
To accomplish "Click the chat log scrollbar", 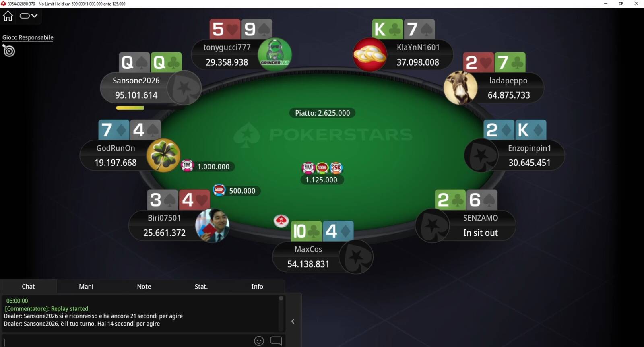I will point(281,314).
